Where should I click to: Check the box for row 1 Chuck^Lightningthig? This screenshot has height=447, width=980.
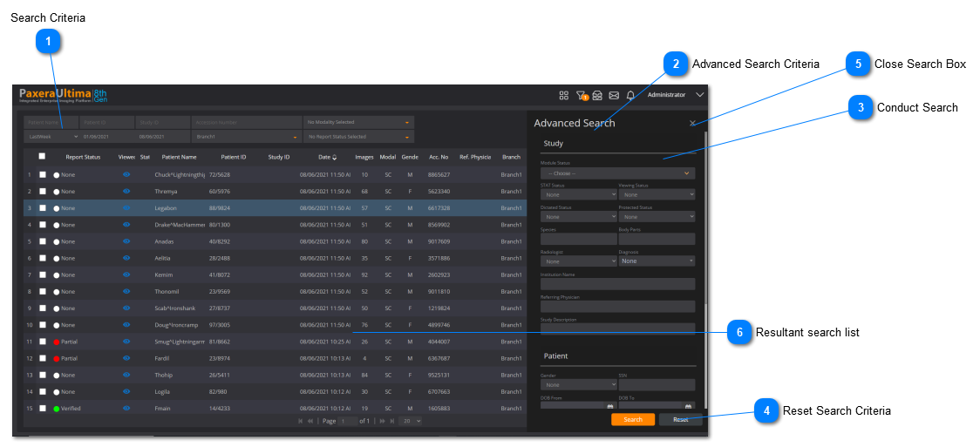(42, 174)
